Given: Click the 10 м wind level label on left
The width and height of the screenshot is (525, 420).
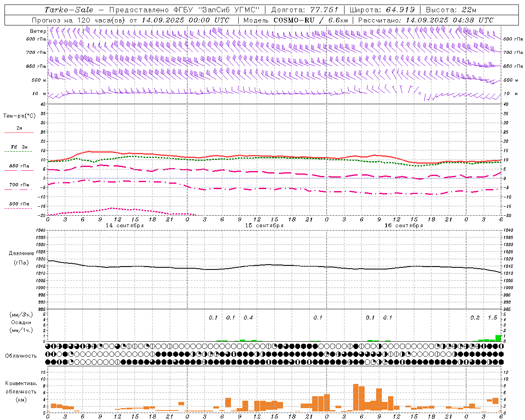Looking at the screenshot, I should 39,94.
